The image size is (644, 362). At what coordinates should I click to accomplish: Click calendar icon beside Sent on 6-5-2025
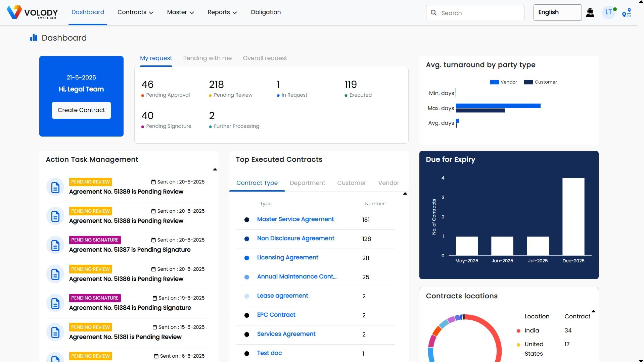(x=156, y=356)
